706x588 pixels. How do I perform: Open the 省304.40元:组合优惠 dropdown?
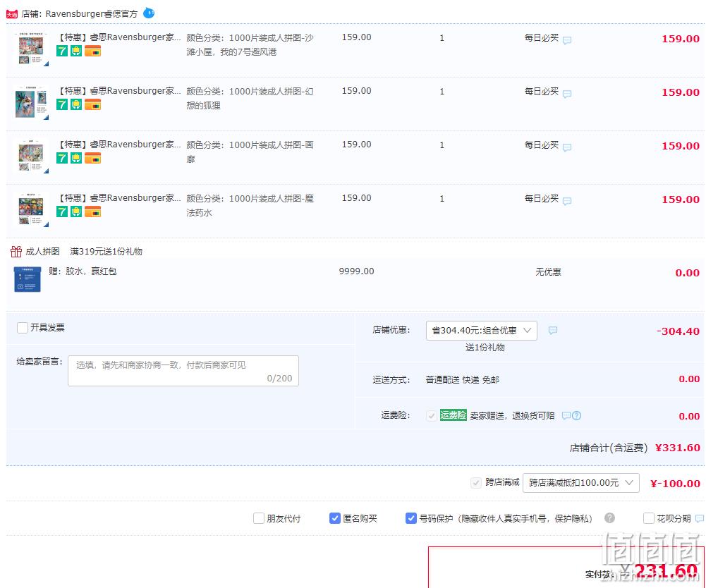(x=481, y=331)
